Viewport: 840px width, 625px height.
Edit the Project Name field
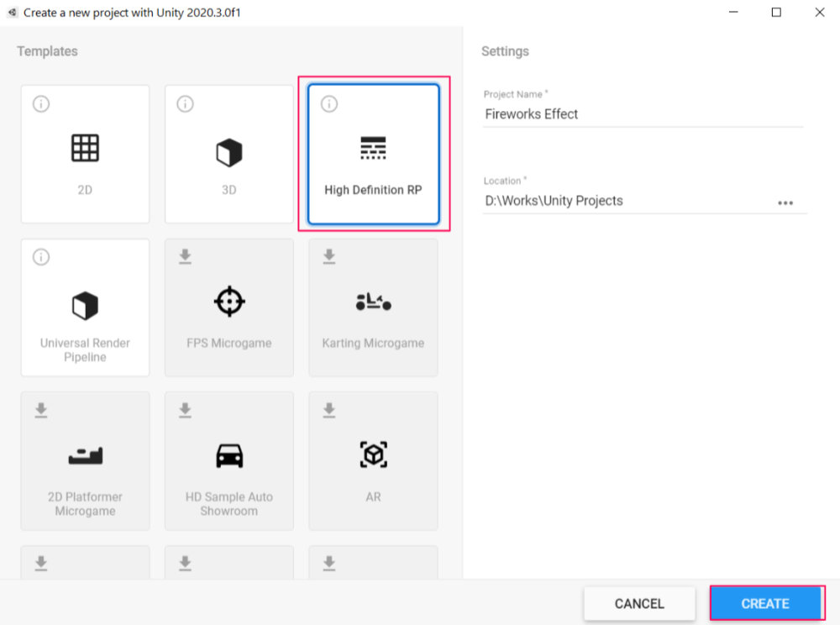click(x=643, y=114)
